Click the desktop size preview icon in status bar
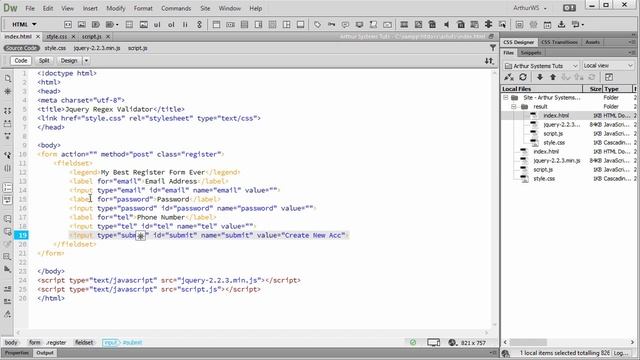The image size is (640, 360). (433, 342)
